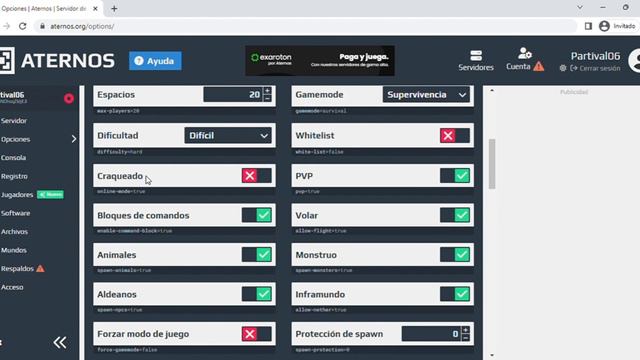This screenshot has height=360, width=640.
Task: Click the Cuenta warning triangle
Action: pos(539,66)
